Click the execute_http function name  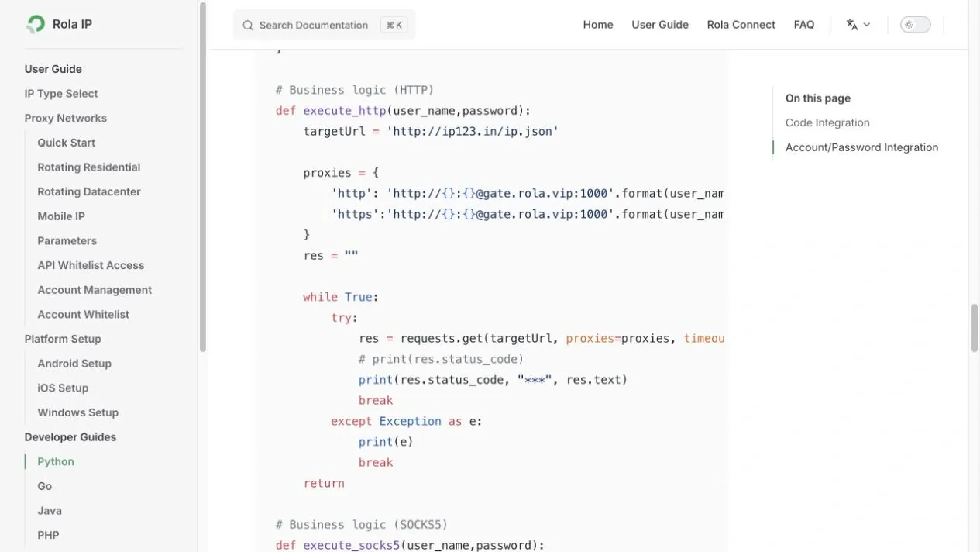coord(345,111)
